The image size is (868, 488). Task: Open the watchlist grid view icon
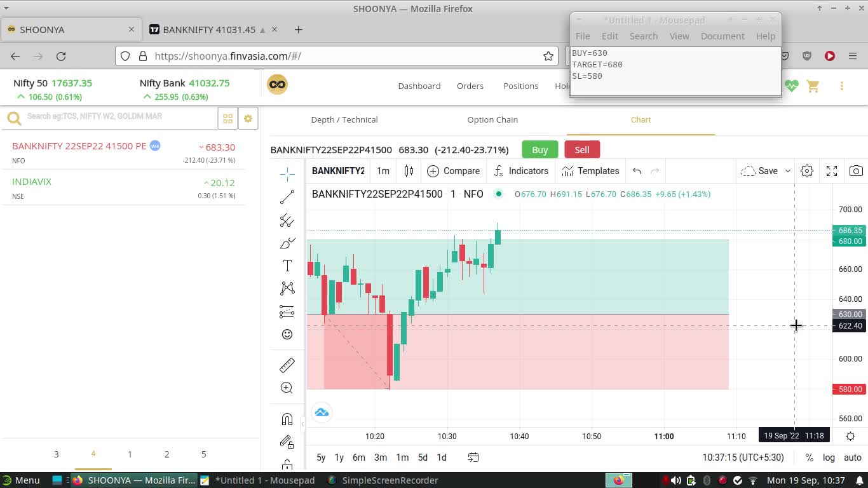[227, 119]
